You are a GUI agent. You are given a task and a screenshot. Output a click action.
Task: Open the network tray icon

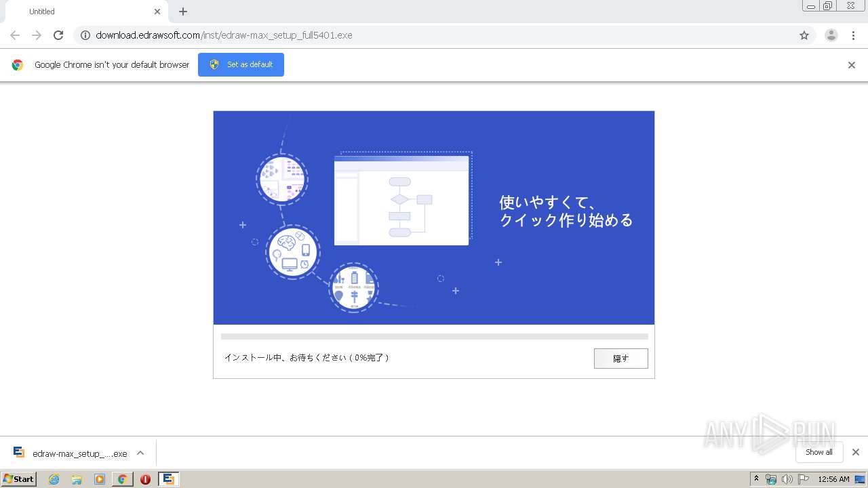(x=771, y=479)
